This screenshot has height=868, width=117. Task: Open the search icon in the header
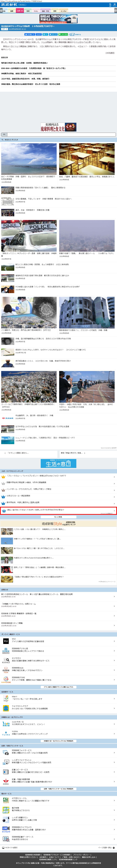pyautogui.click(x=110, y=5)
